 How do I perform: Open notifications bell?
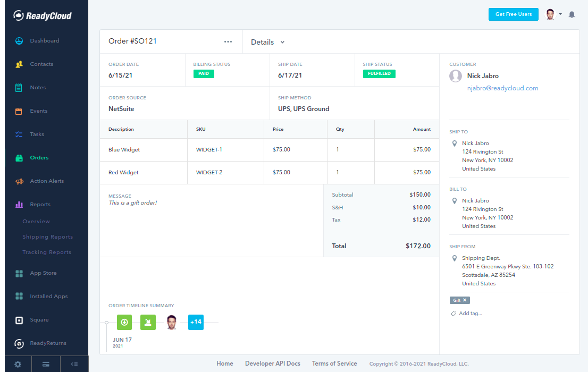[572, 15]
